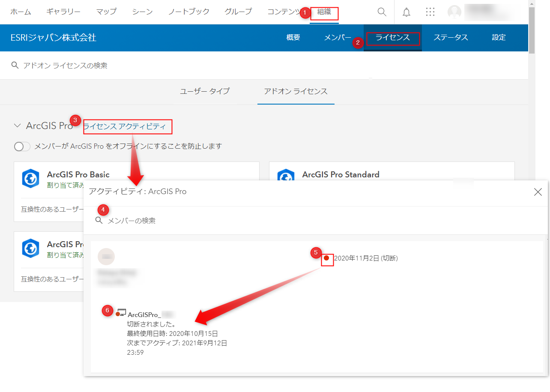Viewport: 550px width, 392px height.
Task: Open the ライセンス アクティビティ link
Action: click(x=124, y=126)
